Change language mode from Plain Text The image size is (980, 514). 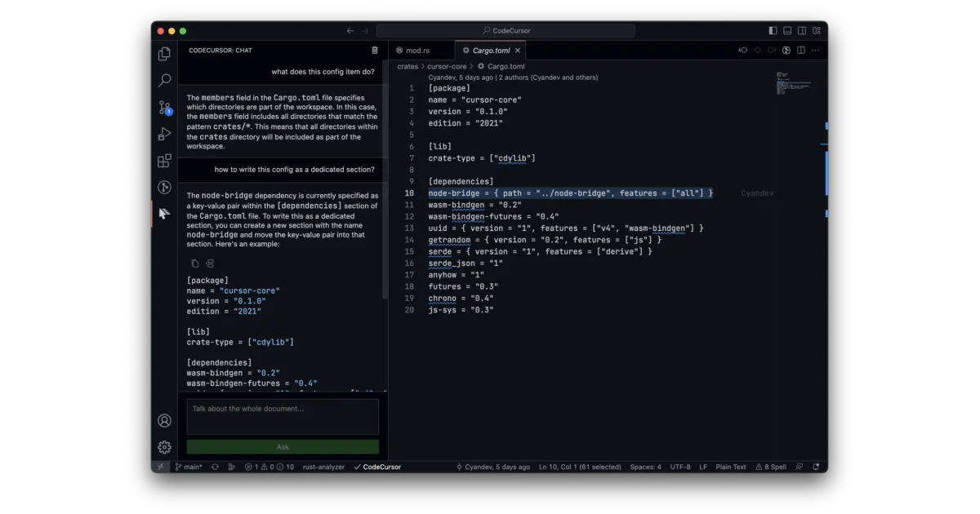click(731, 467)
